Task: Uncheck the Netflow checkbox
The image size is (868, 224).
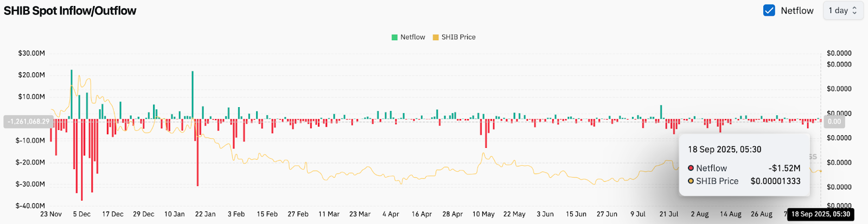Action: tap(769, 10)
